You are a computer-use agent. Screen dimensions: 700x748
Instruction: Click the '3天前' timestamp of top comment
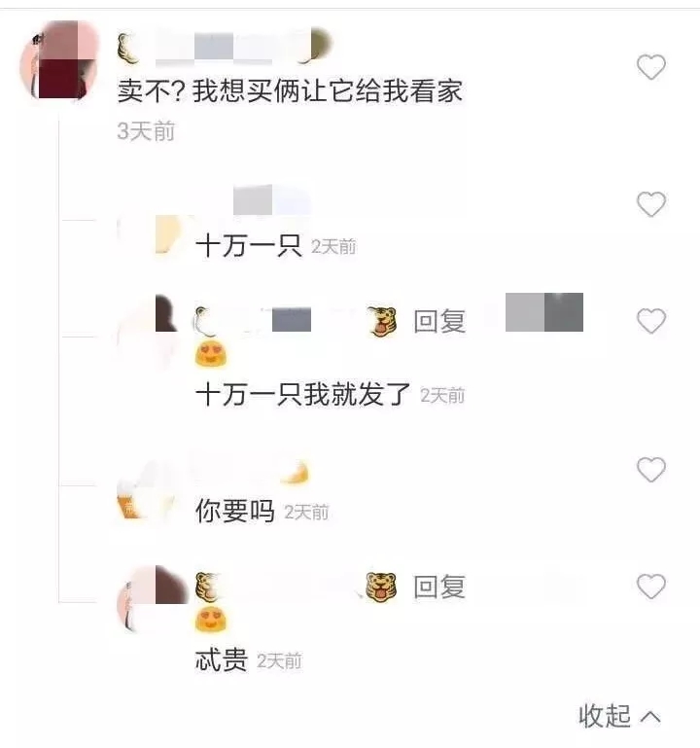pos(146,131)
